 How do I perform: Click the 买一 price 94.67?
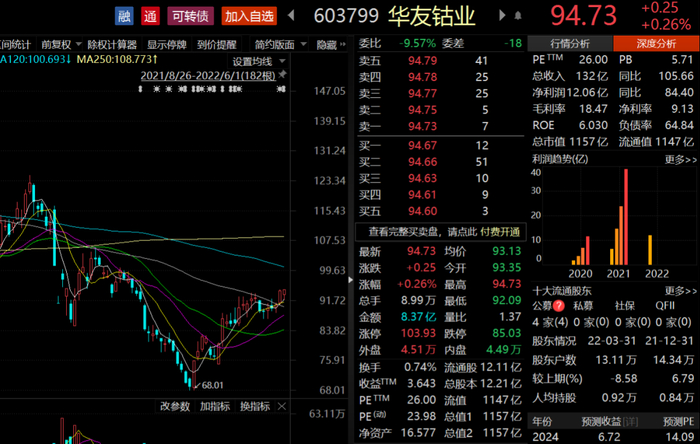click(x=422, y=146)
